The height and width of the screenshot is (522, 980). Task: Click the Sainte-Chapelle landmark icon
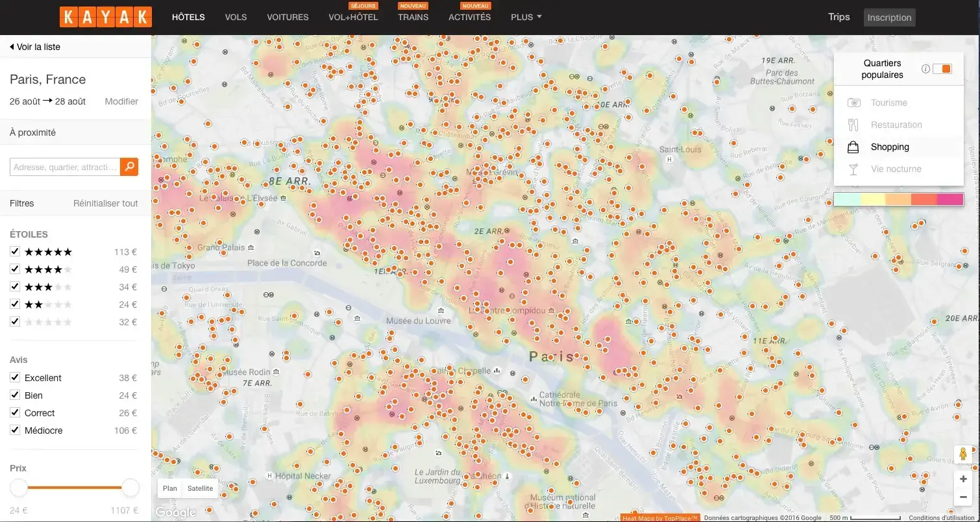click(x=496, y=370)
